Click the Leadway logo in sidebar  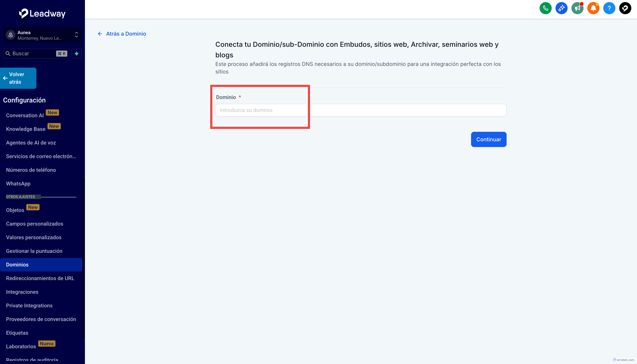click(42, 13)
